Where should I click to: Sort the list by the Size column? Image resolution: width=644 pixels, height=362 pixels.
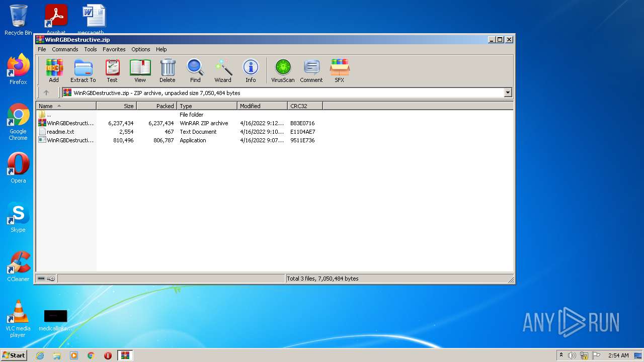(x=116, y=106)
